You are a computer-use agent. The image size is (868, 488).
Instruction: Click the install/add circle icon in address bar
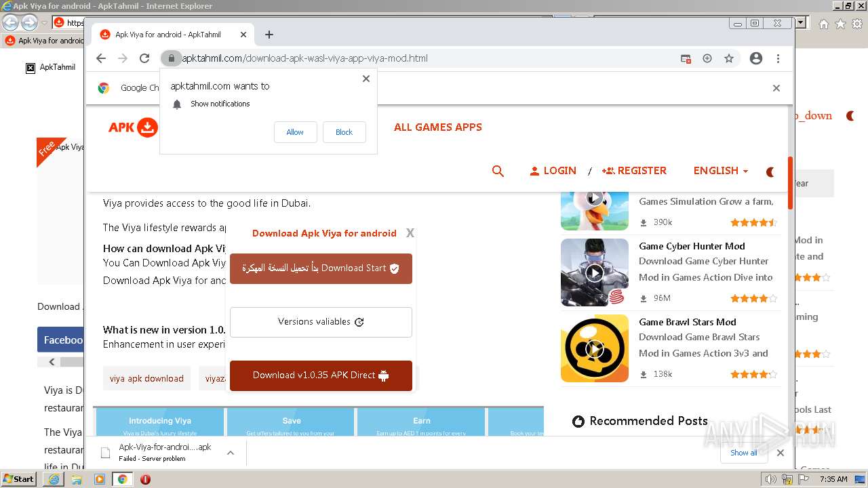tap(707, 58)
